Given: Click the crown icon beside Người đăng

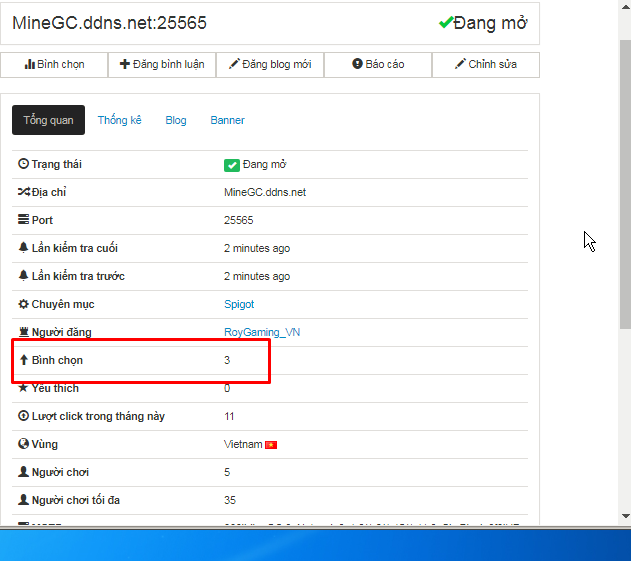Looking at the screenshot, I should [24, 332].
